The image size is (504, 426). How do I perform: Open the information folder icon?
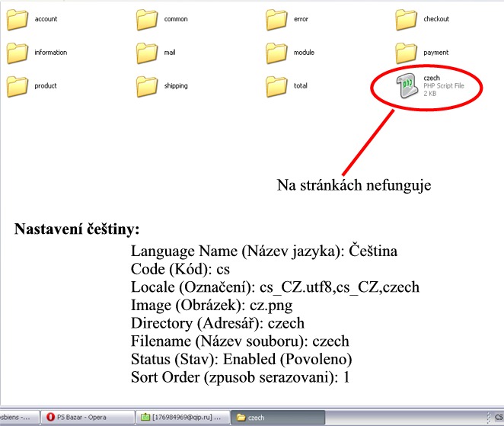(18, 53)
